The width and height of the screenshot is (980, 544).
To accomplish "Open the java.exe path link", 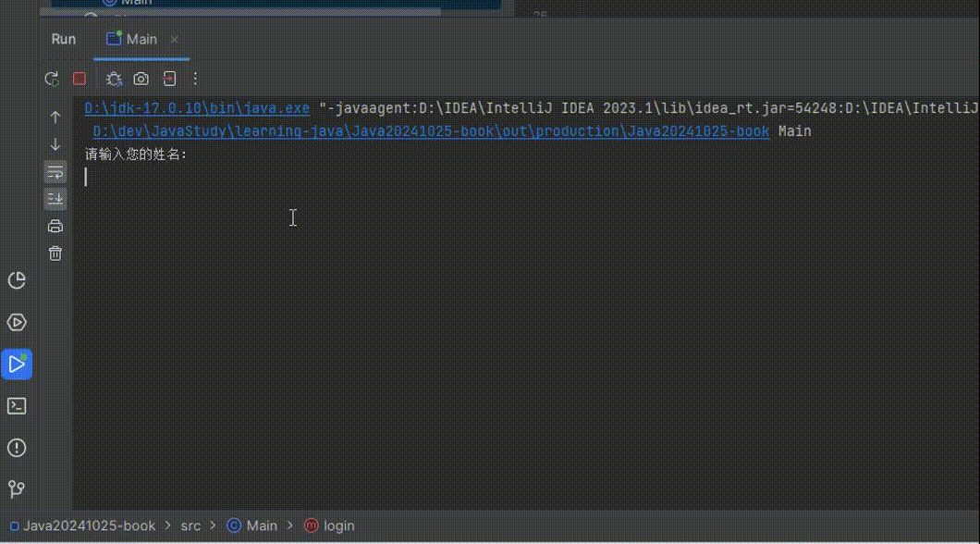I will [197, 108].
